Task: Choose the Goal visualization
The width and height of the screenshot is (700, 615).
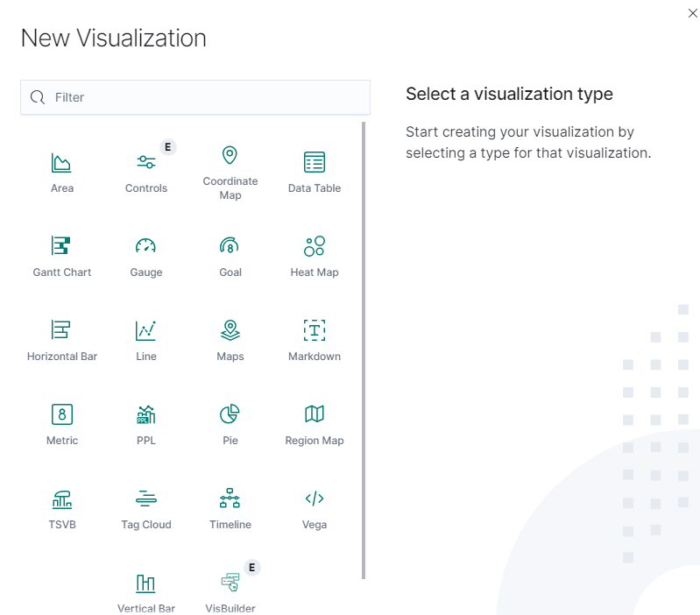Action: (230, 257)
